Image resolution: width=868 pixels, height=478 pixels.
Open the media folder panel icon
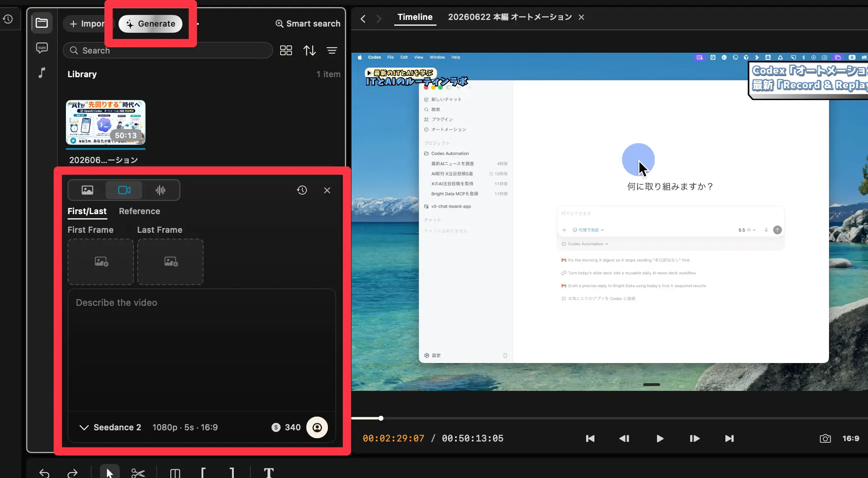click(x=41, y=23)
